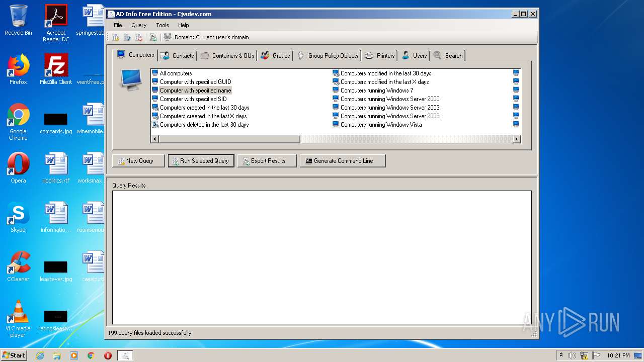The image size is (644, 362).
Task: Open the File menu
Action: [118, 25]
